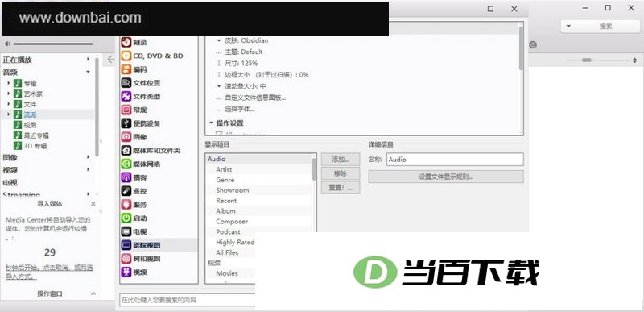
Task: Click the 秒钟后开始 cancel import link
Action: 49,272
